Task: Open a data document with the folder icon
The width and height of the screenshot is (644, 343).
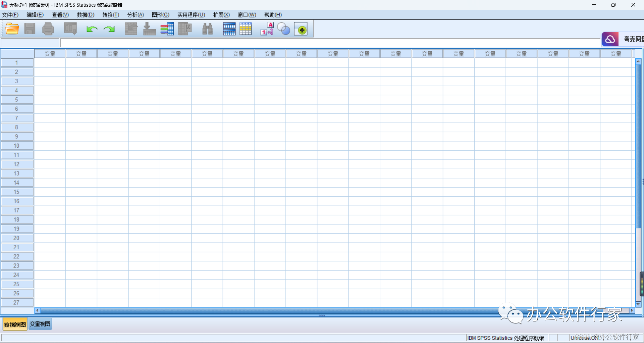Action: pyautogui.click(x=12, y=29)
